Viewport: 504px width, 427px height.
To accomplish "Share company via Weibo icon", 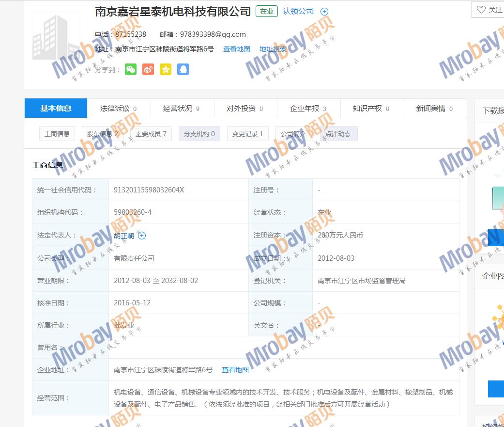I will coord(148,70).
